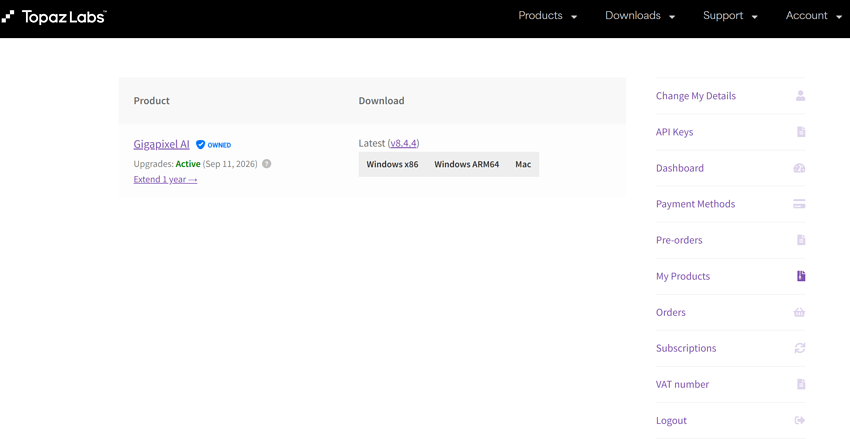
Task: Click the upgrades help question mark icon
Action: (267, 164)
